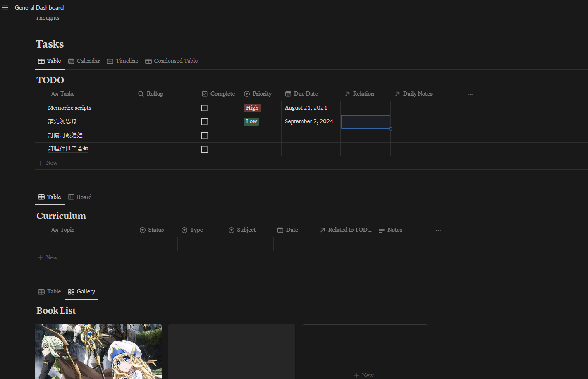Open the anime cover book card
Screen dimensions: 588x379
click(98, 352)
